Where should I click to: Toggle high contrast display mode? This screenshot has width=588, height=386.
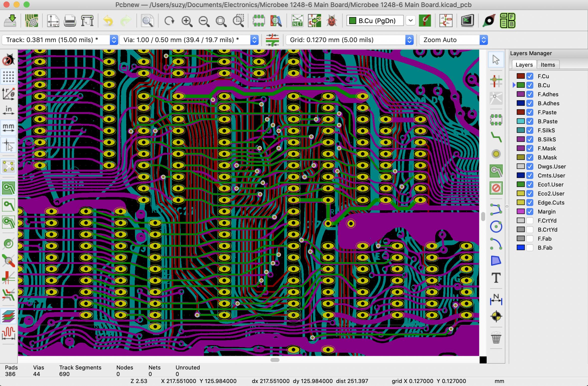(x=9, y=316)
